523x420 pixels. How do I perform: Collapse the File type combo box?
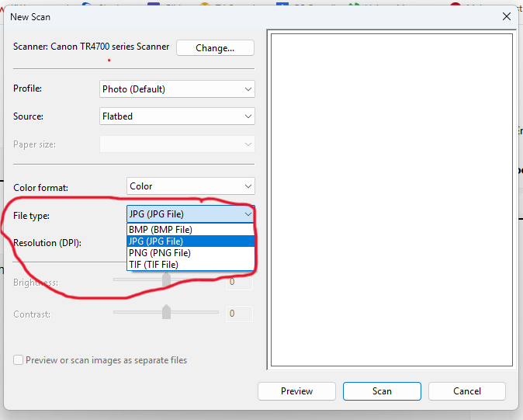point(190,213)
